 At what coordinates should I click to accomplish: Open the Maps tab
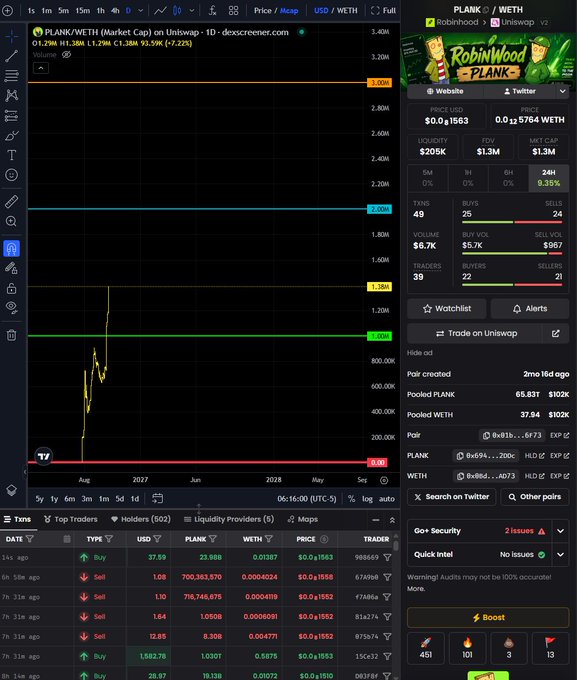303,519
